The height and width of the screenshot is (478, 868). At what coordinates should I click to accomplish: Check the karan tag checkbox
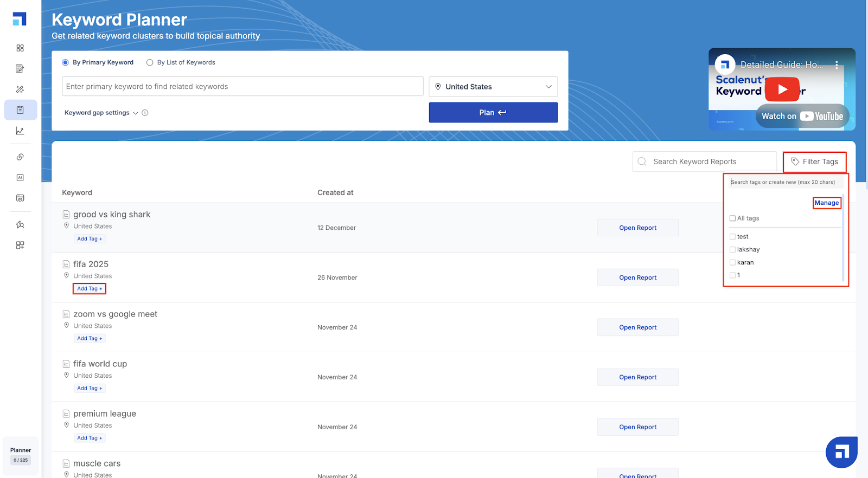tap(732, 263)
